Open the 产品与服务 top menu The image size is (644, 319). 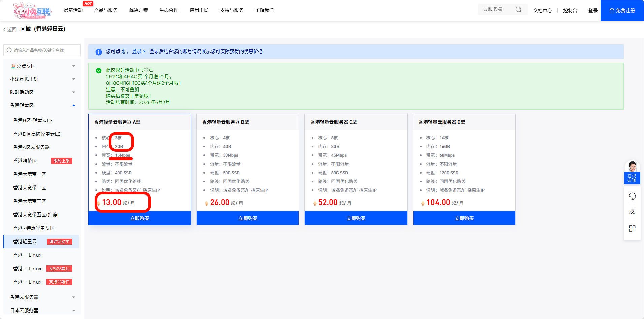(106, 10)
